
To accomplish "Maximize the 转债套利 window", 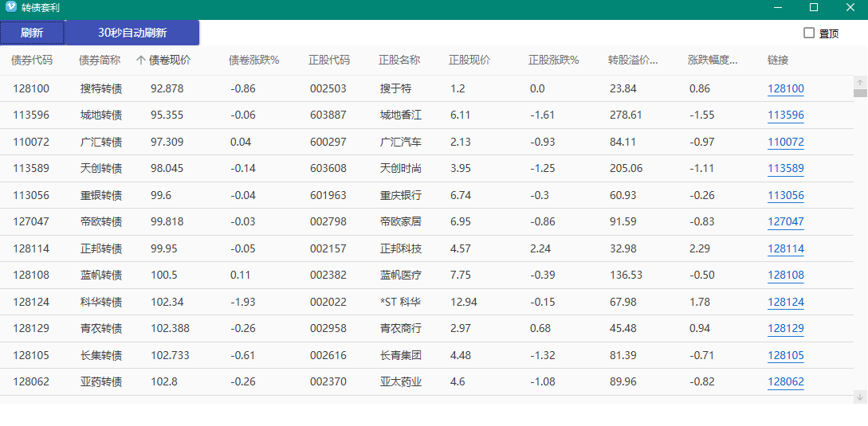I will (x=813, y=7).
